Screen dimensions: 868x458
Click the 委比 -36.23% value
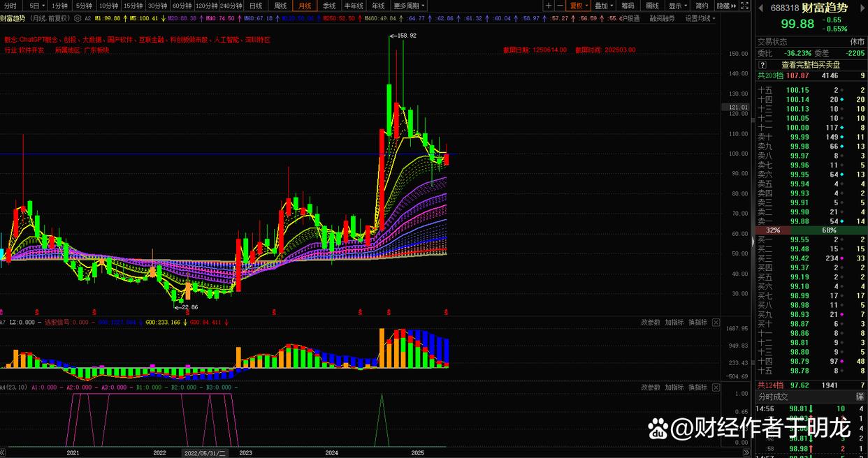click(797, 53)
